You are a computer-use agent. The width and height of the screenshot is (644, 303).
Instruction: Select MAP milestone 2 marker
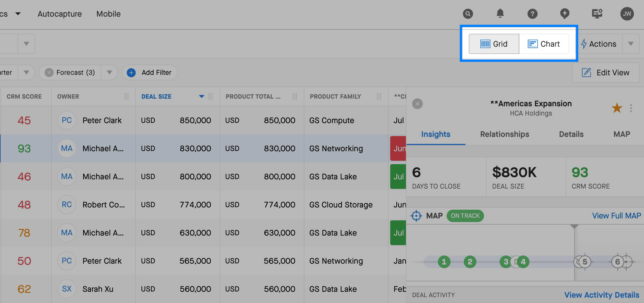[x=470, y=262]
